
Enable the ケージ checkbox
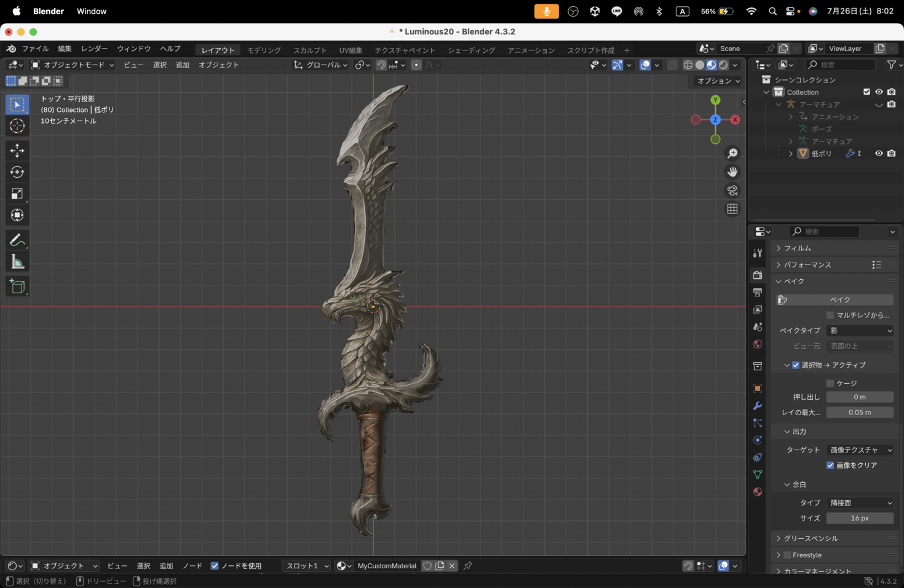830,383
